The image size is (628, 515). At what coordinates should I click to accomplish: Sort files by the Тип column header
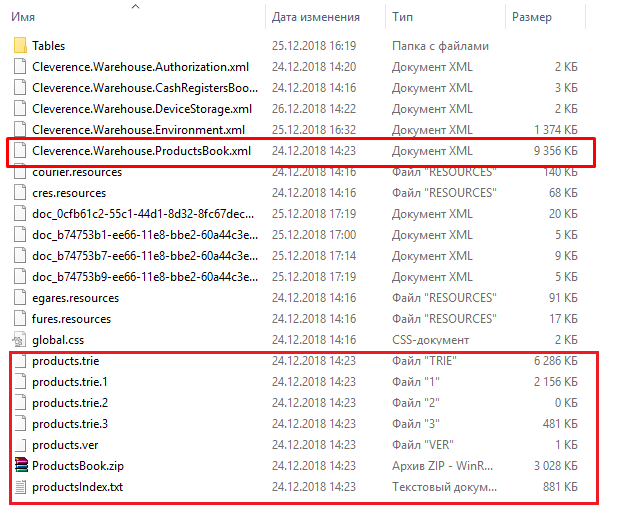[x=402, y=17]
